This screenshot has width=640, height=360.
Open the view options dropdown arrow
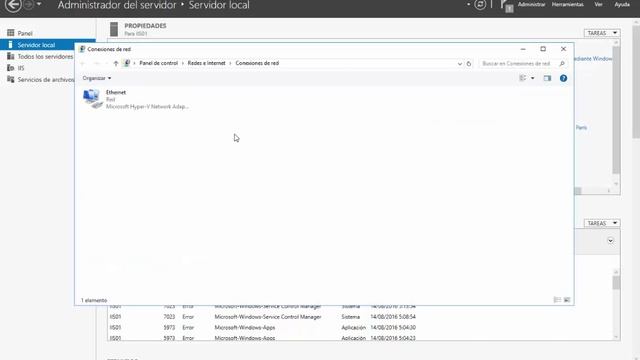point(532,78)
